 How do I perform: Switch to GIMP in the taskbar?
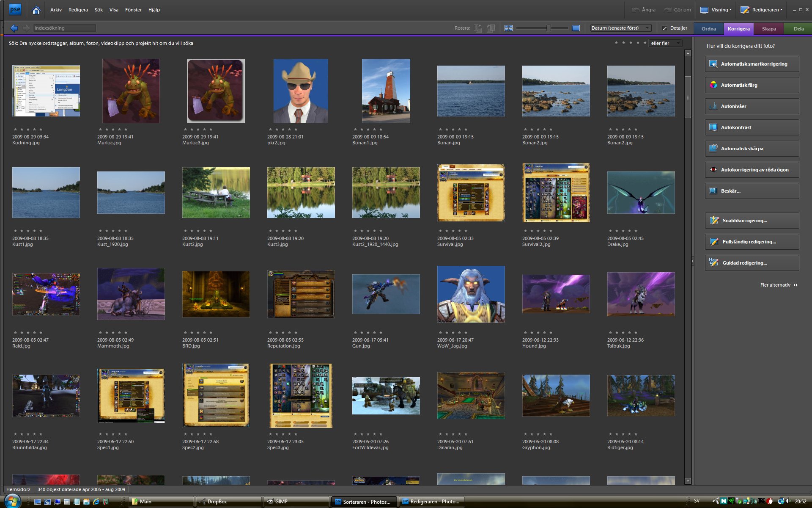(296, 502)
